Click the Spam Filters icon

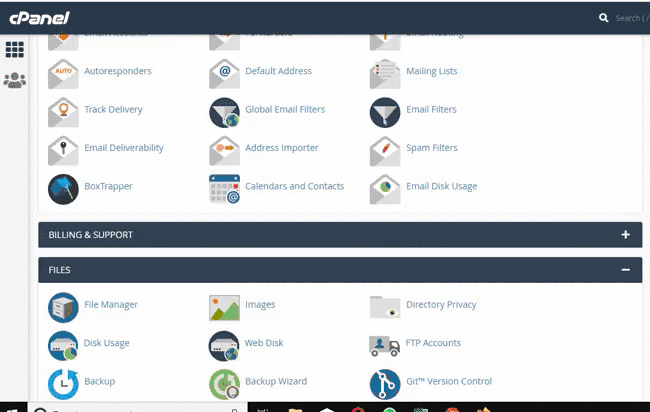pos(385,151)
